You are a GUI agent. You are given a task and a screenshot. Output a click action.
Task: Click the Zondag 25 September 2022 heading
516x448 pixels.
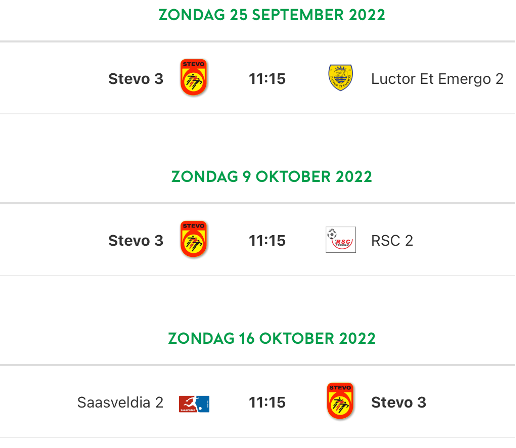coord(272,15)
